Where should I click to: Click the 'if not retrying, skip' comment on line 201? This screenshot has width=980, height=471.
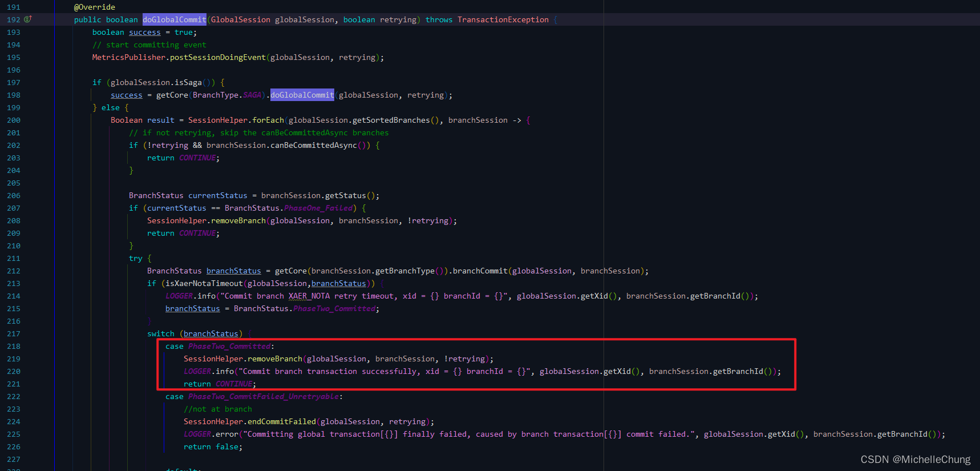tap(259, 132)
